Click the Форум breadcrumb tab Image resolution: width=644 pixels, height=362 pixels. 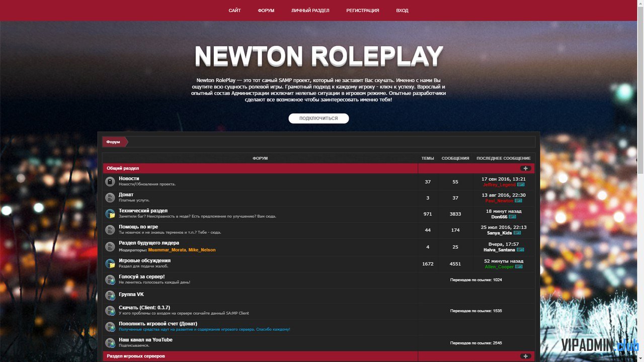click(114, 142)
